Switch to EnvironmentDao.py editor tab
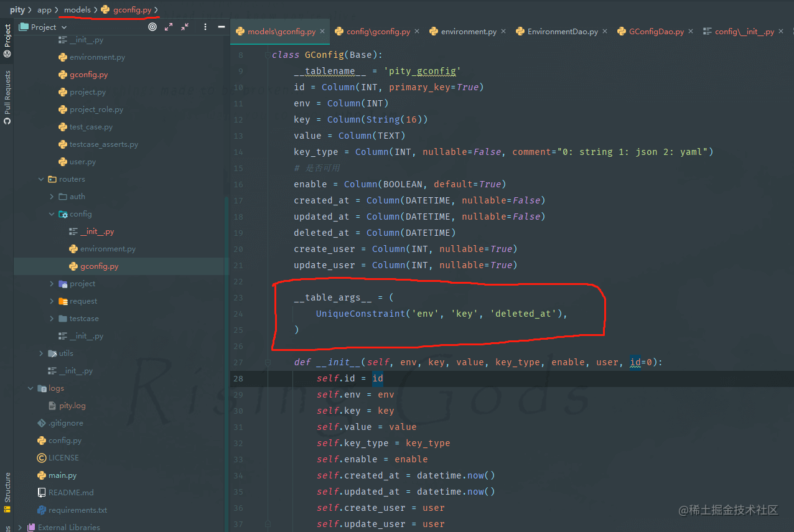Screen dimensions: 794x532 point(563,31)
